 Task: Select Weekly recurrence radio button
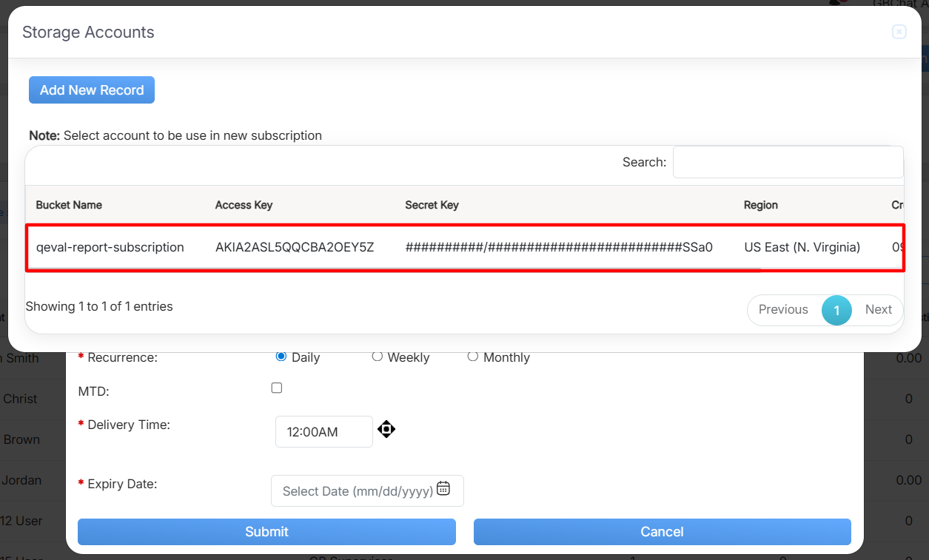(x=377, y=357)
